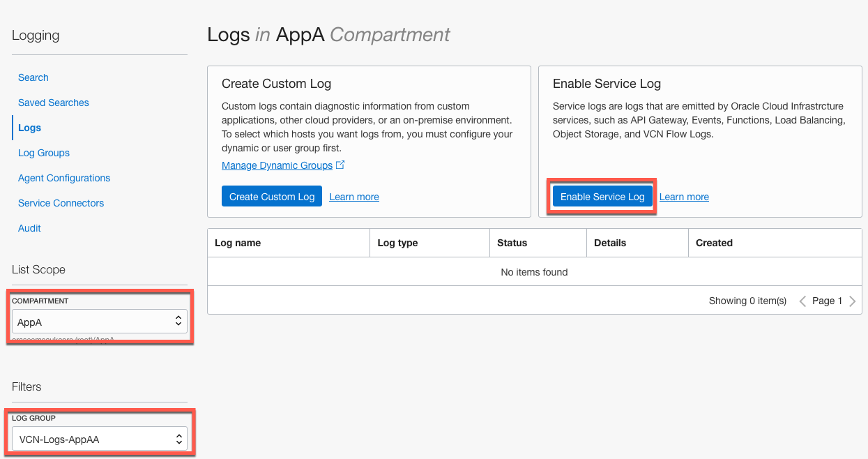Click the external link icon beside Manage Dynamic Groups
This screenshot has height=459, width=868.
[x=341, y=165]
